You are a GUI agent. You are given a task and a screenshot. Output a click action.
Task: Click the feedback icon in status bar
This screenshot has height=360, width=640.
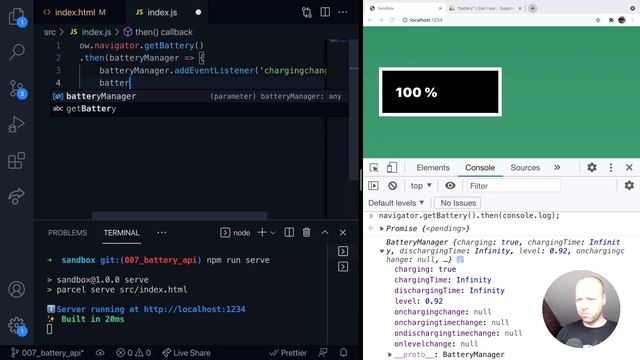(322, 353)
